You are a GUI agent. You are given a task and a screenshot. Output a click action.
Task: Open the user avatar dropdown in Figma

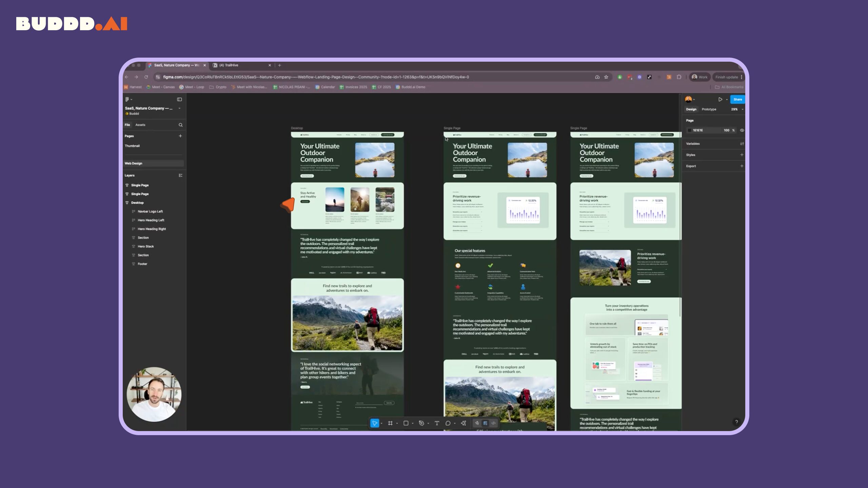(690, 99)
